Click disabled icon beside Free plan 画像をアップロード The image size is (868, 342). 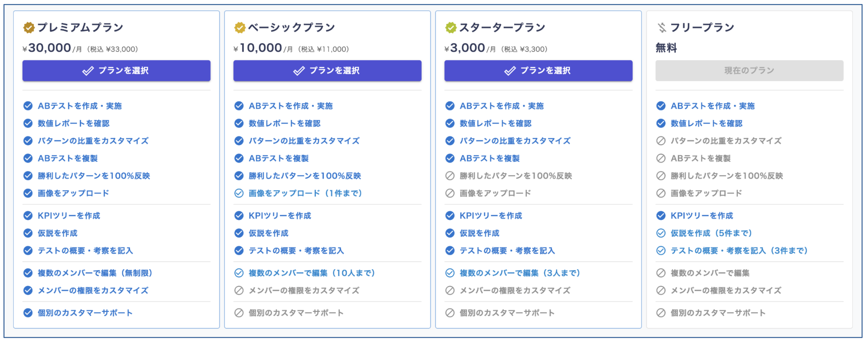click(661, 193)
